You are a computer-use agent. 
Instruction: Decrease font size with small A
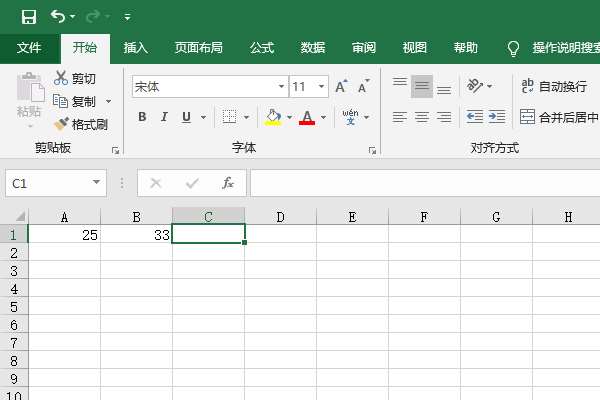(363, 87)
